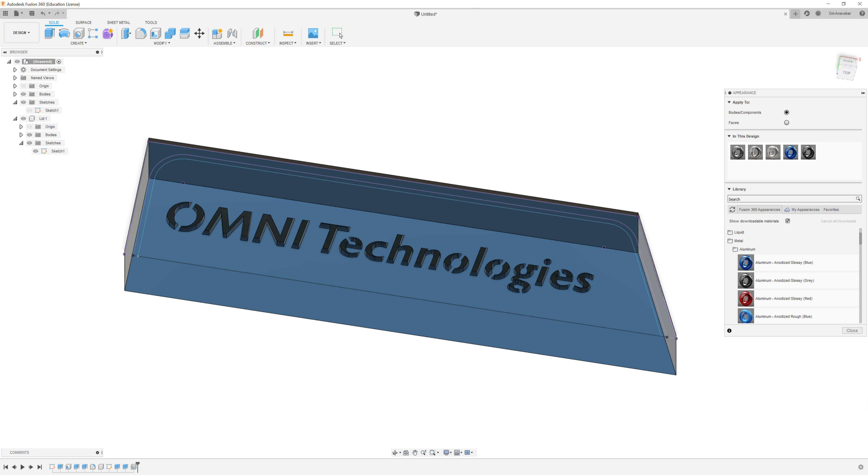Select the Faces radio button

[x=786, y=123]
